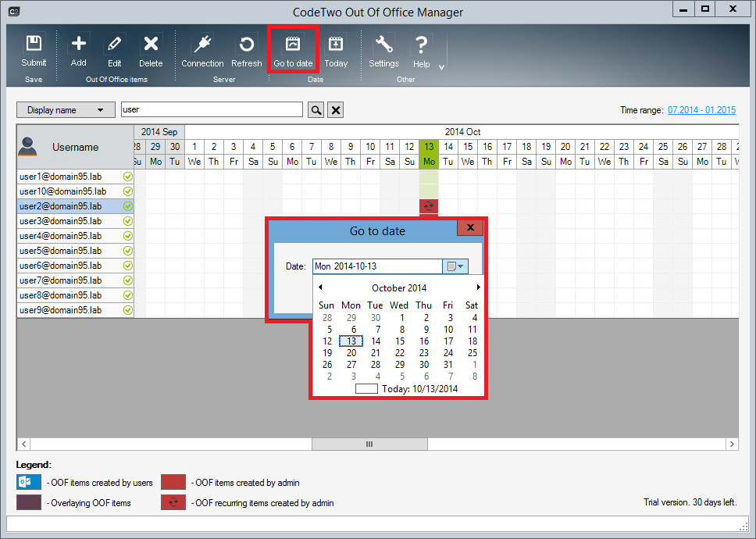Click the scroll right arrow of timeline

[732, 444]
